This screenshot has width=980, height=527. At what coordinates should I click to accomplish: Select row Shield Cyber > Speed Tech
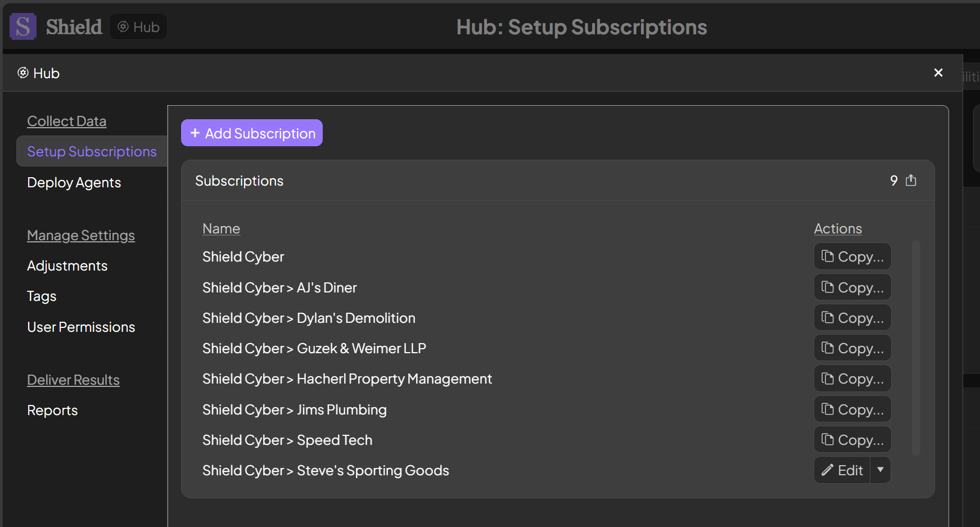(287, 440)
